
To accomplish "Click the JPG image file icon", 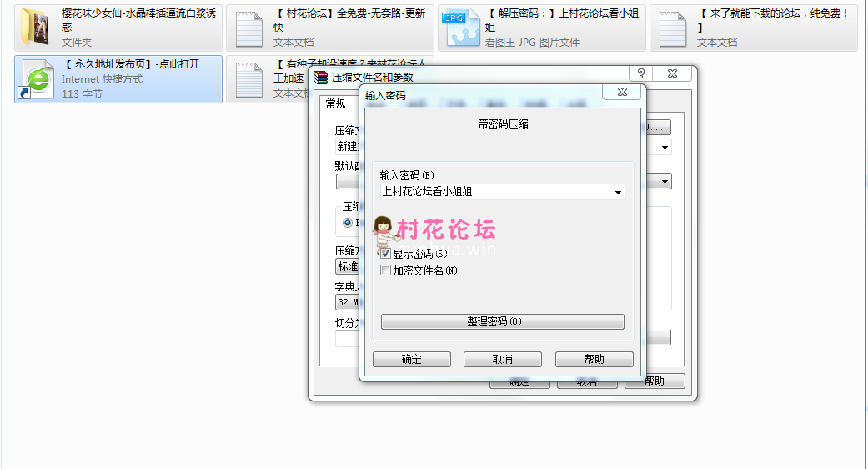I will pos(461,28).
